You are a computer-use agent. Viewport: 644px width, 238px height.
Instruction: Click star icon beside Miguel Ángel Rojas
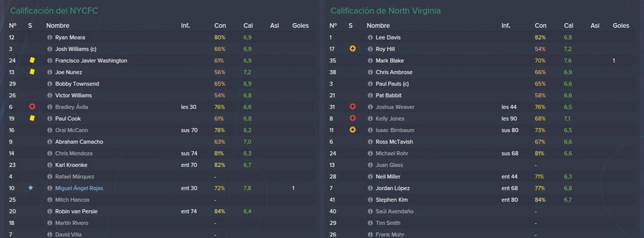[31, 188]
